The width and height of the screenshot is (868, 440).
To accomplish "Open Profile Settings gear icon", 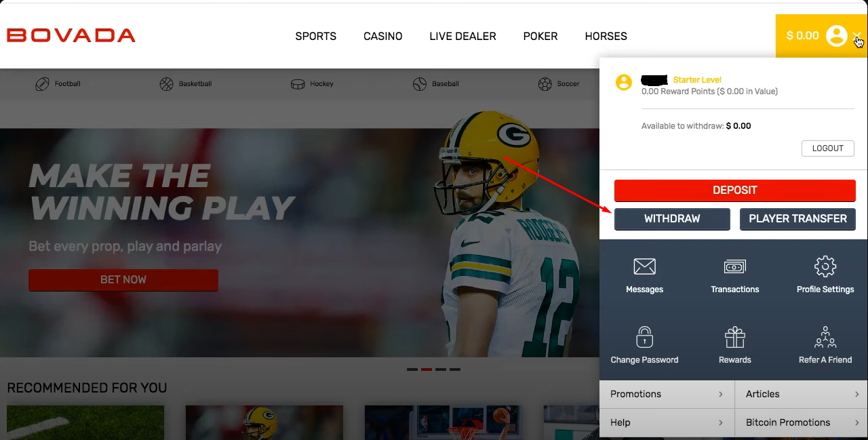I will coord(825,266).
